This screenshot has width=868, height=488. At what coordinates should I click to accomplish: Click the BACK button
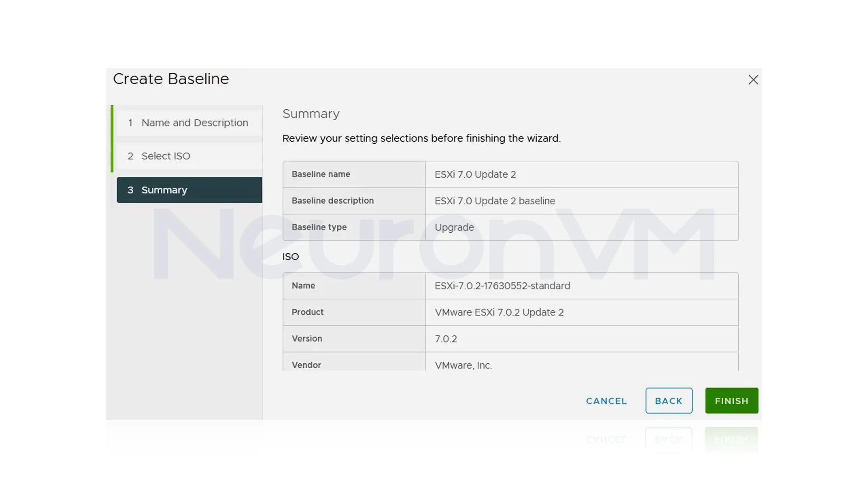[x=669, y=401]
